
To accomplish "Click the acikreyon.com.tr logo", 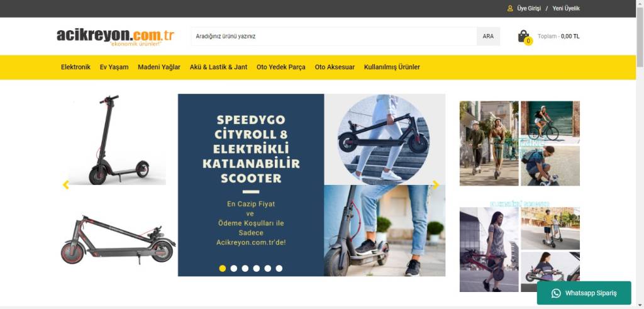I will (x=116, y=36).
